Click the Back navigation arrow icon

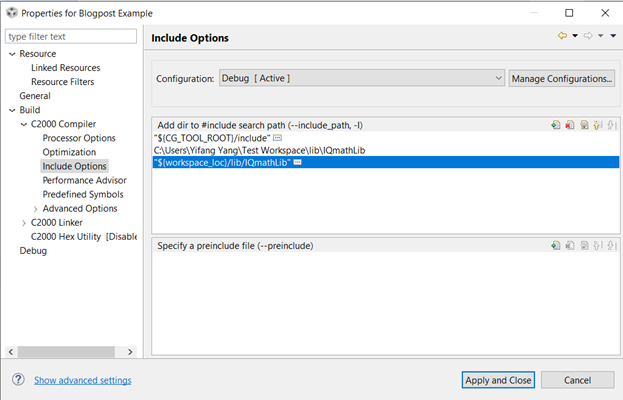tap(562, 36)
